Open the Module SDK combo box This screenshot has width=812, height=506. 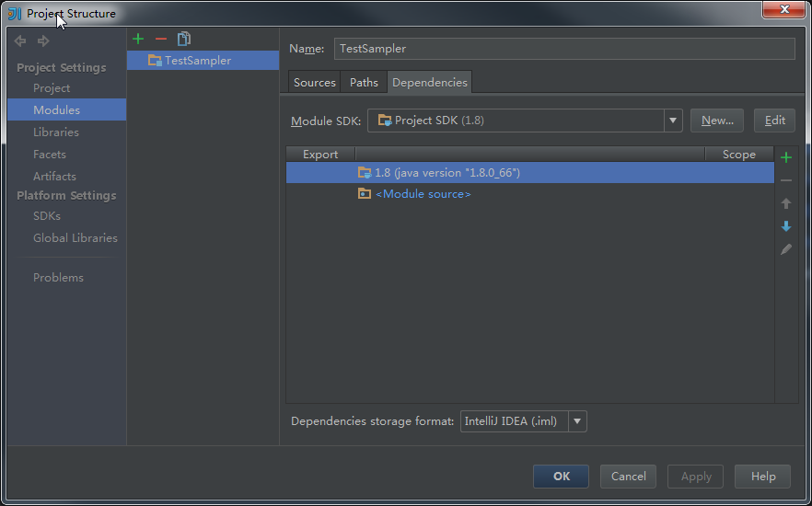tap(525, 121)
